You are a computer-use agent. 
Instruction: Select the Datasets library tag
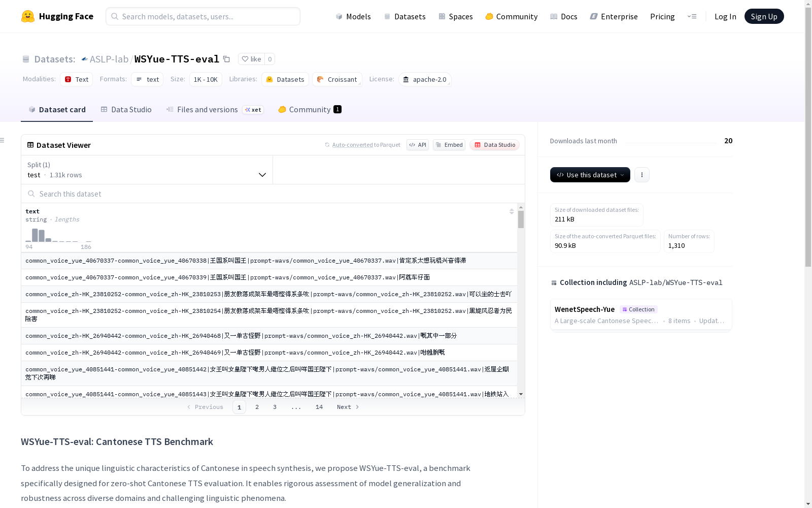coord(285,79)
